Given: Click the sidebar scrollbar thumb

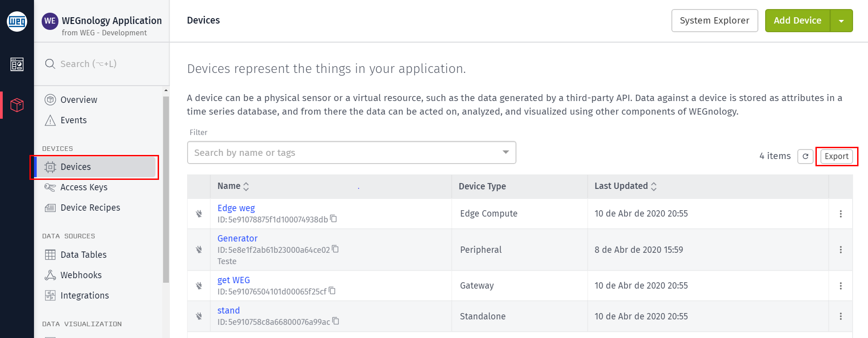Looking at the screenshot, I should (166, 189).
